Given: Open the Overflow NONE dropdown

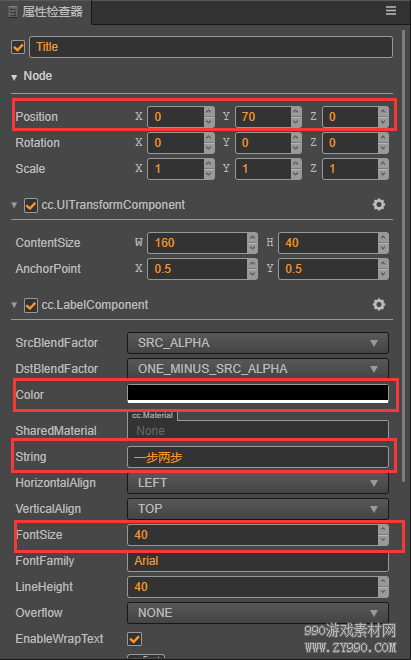Looking at the screenshot, I should pyautogui.click(x=258, y=613).
